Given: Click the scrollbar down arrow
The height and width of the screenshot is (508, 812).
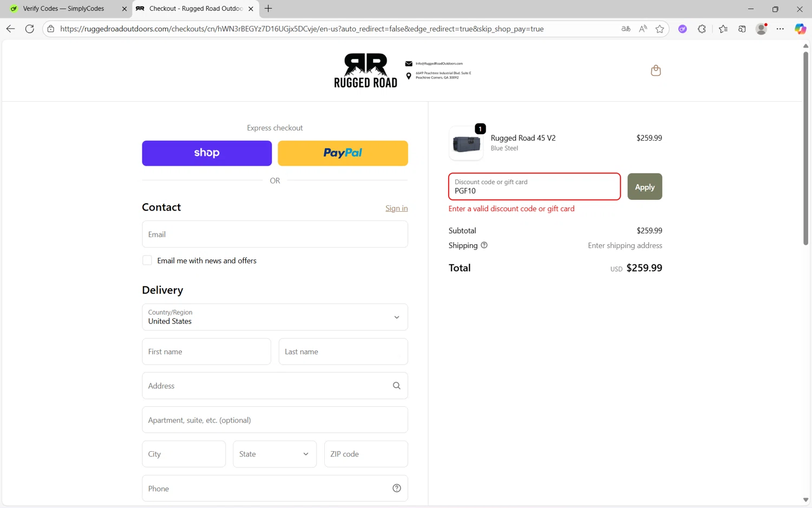Looking at the screenshot, I should 806,500.
